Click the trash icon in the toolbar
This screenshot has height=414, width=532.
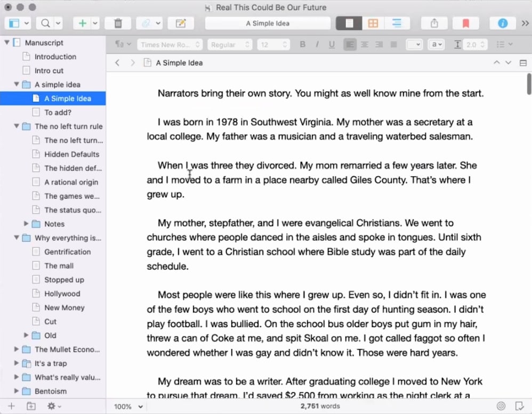point(118,23)
